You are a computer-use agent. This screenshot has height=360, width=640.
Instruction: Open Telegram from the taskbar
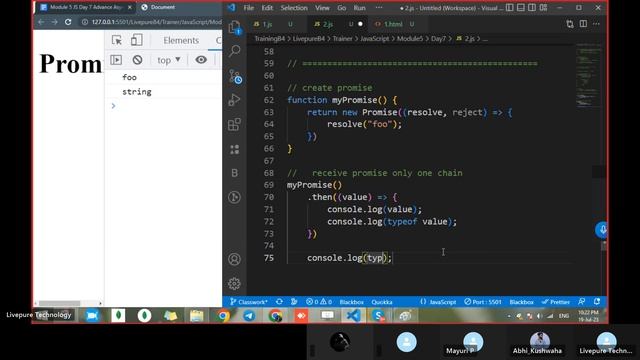point(249,316)
